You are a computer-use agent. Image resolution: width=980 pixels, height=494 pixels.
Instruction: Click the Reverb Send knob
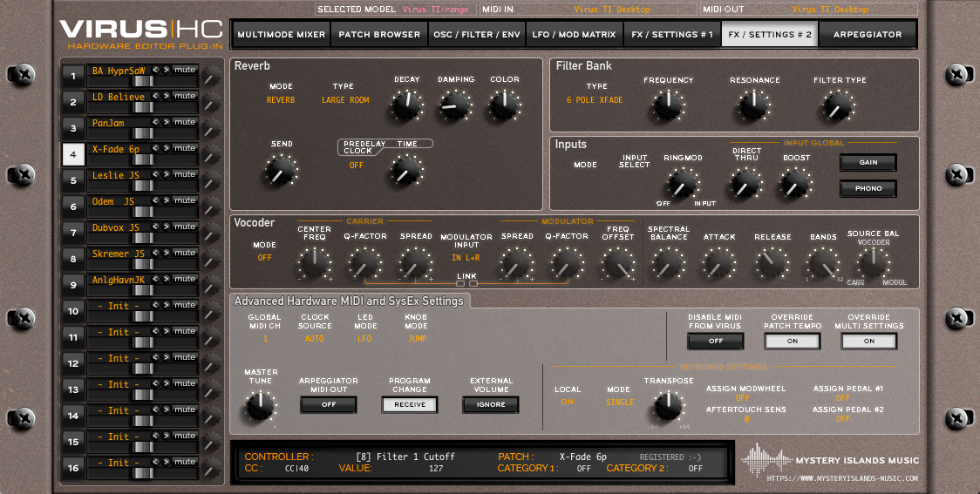click(281, 170)
